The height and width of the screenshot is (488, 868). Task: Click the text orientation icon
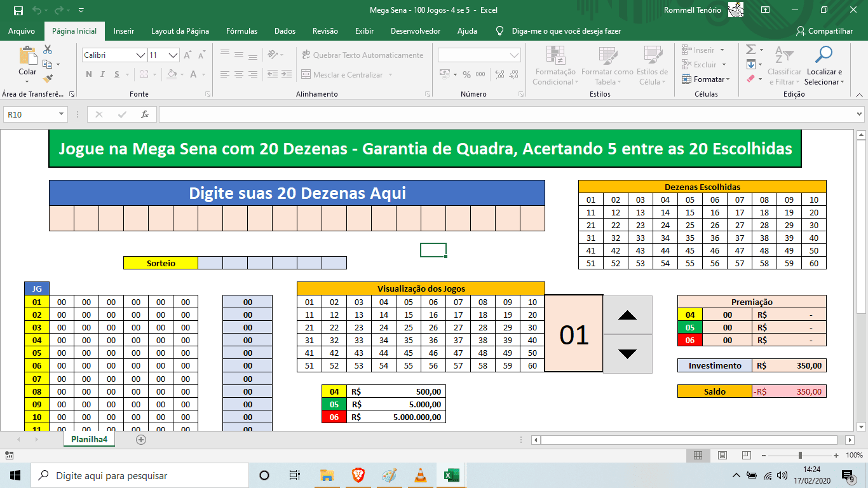pos(273,55)
